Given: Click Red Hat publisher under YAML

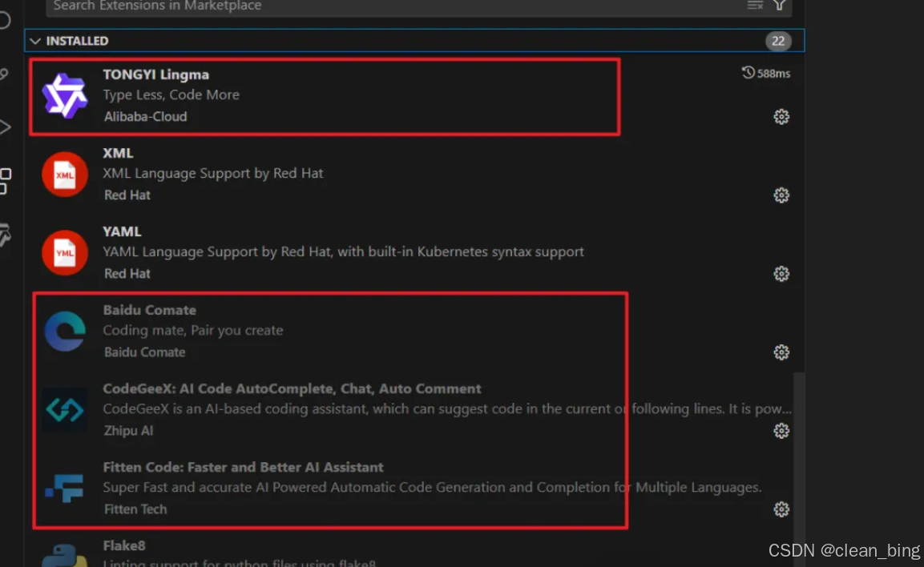Looking at the screenshot, I should [x=127, y=273].
